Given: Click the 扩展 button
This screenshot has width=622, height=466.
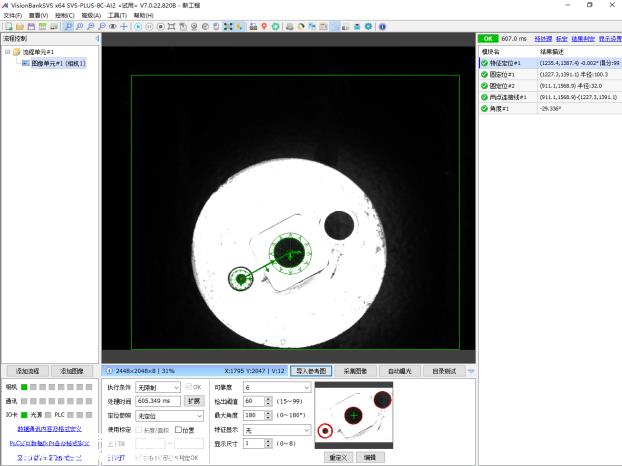Looking at the screenshot, I should 194,401.
